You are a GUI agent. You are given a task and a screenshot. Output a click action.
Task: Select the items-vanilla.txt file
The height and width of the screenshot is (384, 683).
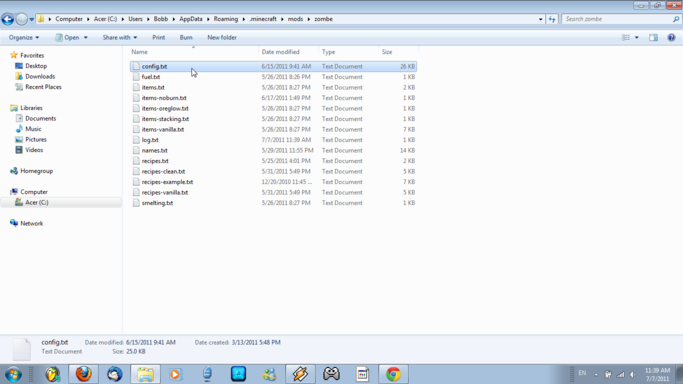(274, 129)
